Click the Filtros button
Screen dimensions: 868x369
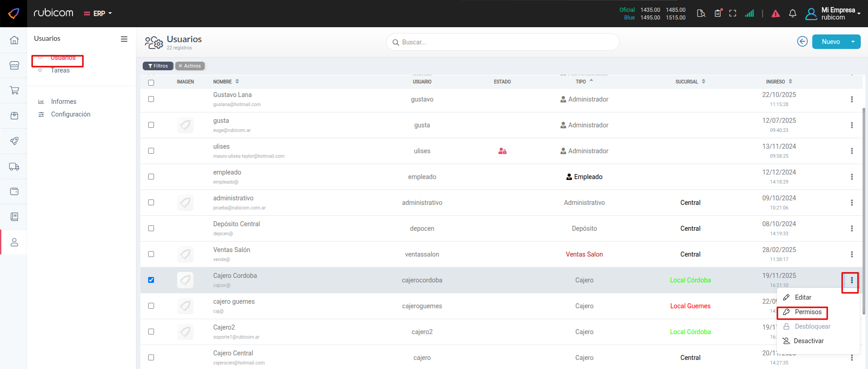(x=158, y=66)
